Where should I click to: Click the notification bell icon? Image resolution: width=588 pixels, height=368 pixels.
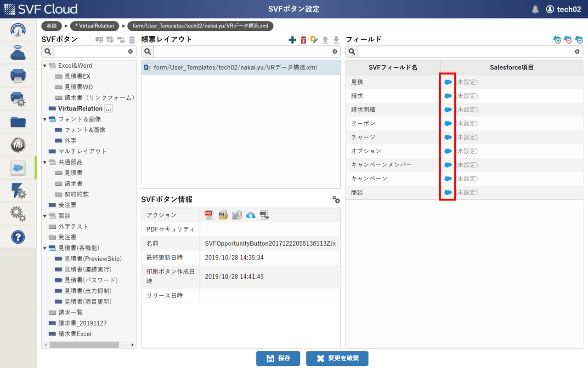[535, 9]
